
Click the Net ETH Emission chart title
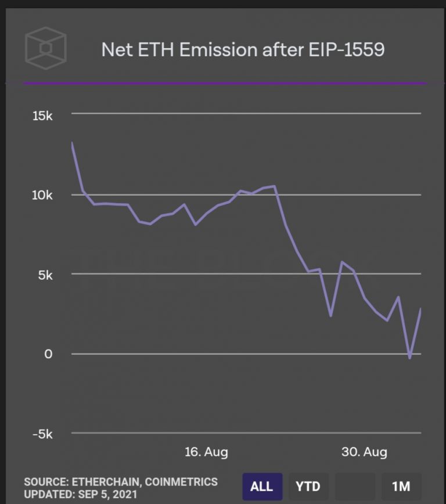[243, 50]
